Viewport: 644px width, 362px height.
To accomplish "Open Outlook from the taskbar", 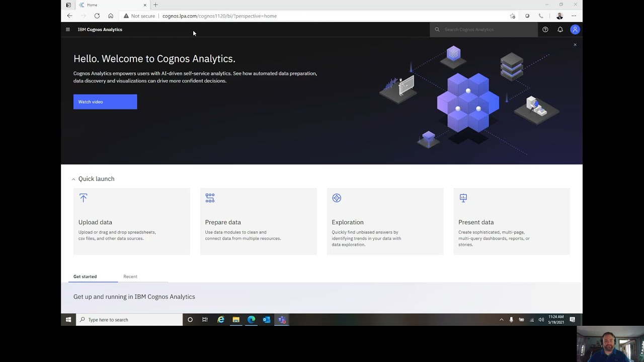I will [x=267, y=320].
